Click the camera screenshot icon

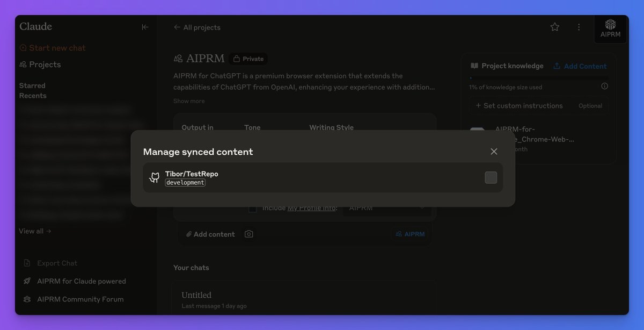click(248, 234)
